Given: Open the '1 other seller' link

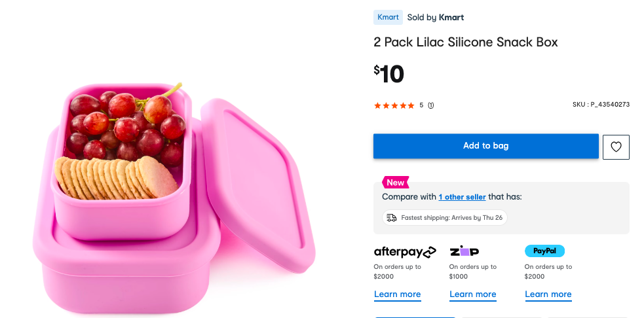Looking at the screenshot, I should 462,197.
